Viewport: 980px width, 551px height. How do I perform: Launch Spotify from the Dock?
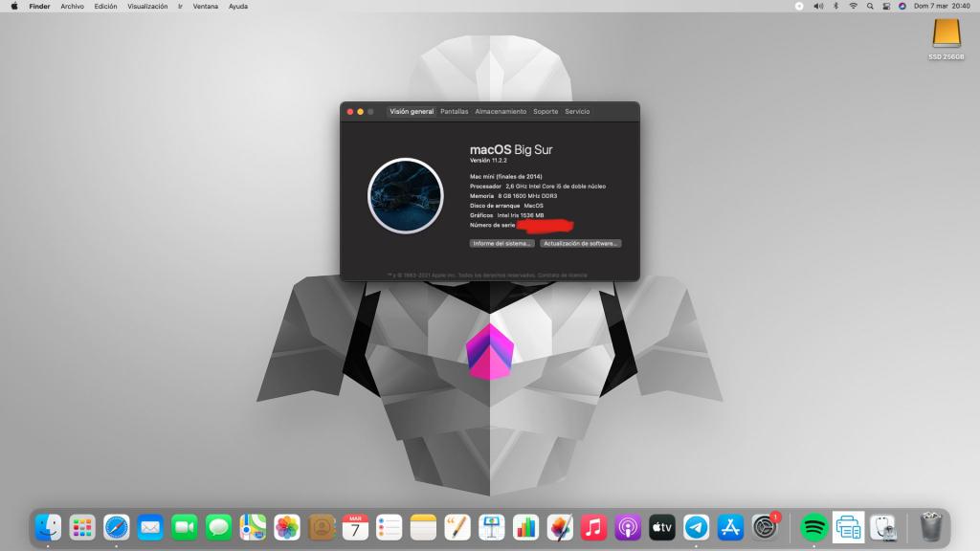pos(813,527)
